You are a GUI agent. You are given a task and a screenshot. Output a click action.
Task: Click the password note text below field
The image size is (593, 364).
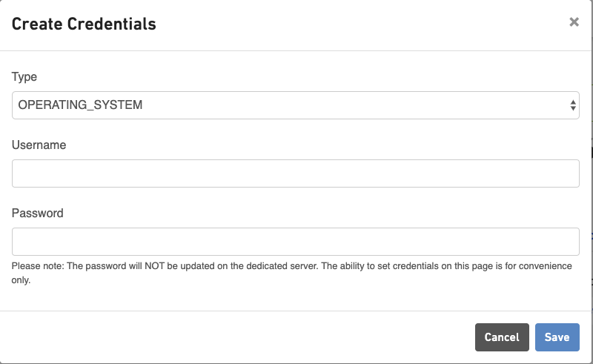coord(291,273)
